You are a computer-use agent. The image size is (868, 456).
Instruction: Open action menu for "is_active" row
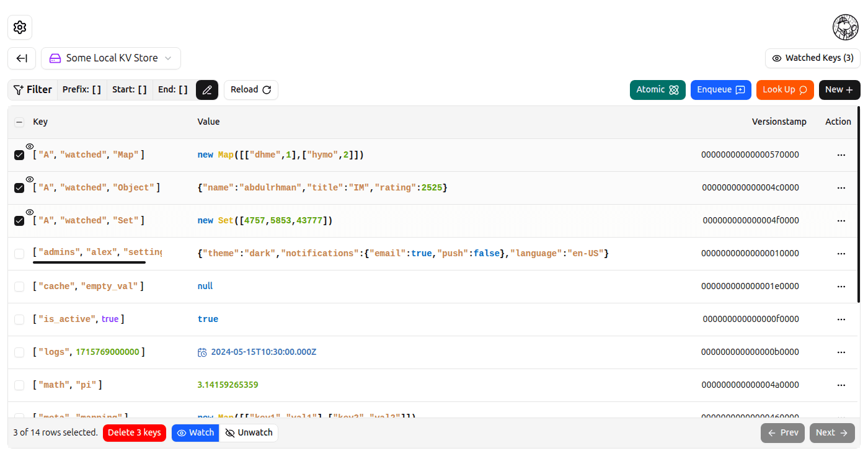pyautogui.click(x=841, y=320)
